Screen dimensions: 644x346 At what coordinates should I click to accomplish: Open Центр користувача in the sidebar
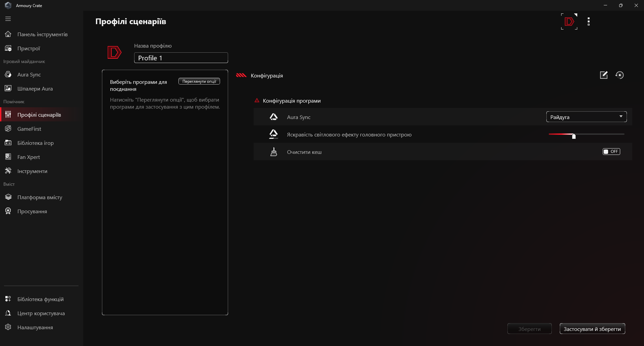41,313
